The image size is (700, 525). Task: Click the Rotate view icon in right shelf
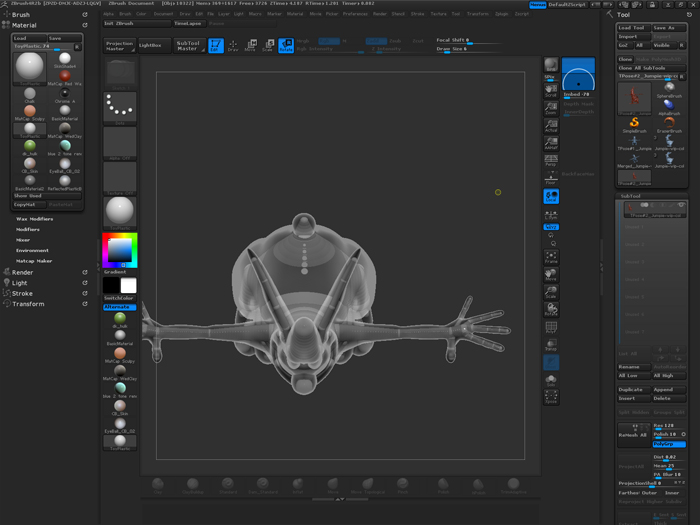(551, 309)
